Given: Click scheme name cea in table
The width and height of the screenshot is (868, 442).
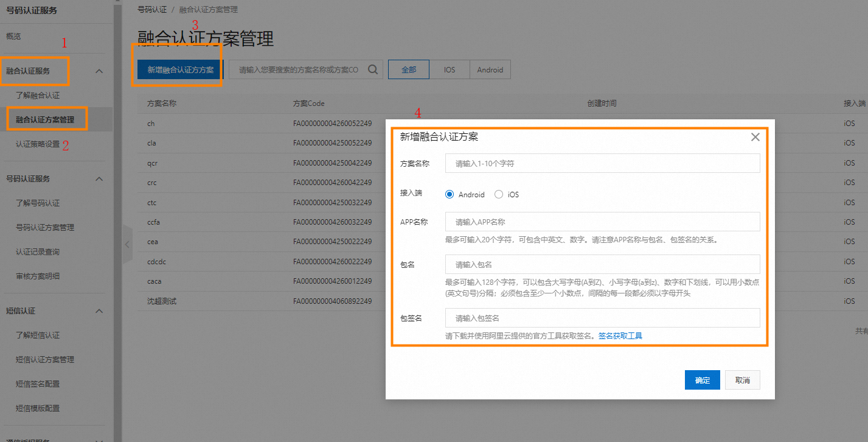Looking at the screenshot, I should 153,242.
